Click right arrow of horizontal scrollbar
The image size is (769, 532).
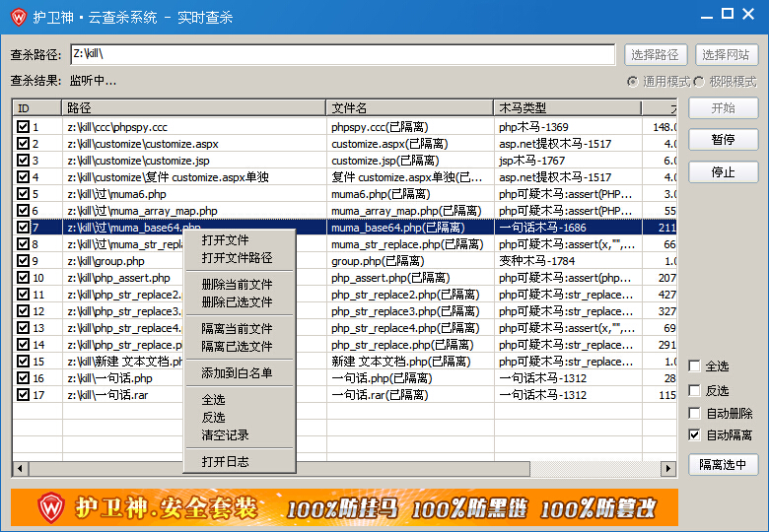[667, 468]
